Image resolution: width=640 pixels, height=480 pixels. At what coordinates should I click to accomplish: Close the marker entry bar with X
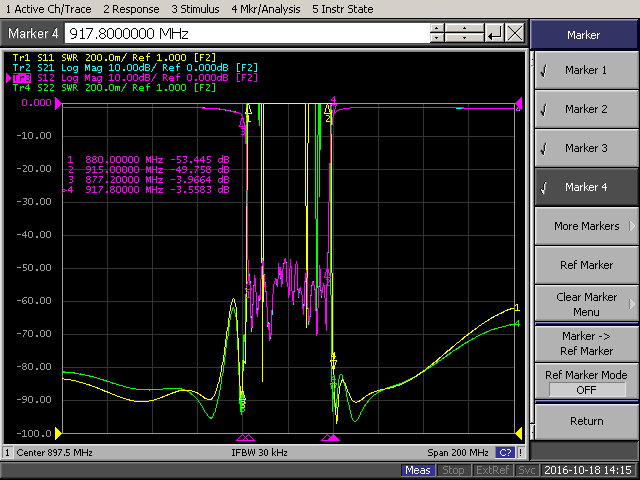(x=515, y=33)
